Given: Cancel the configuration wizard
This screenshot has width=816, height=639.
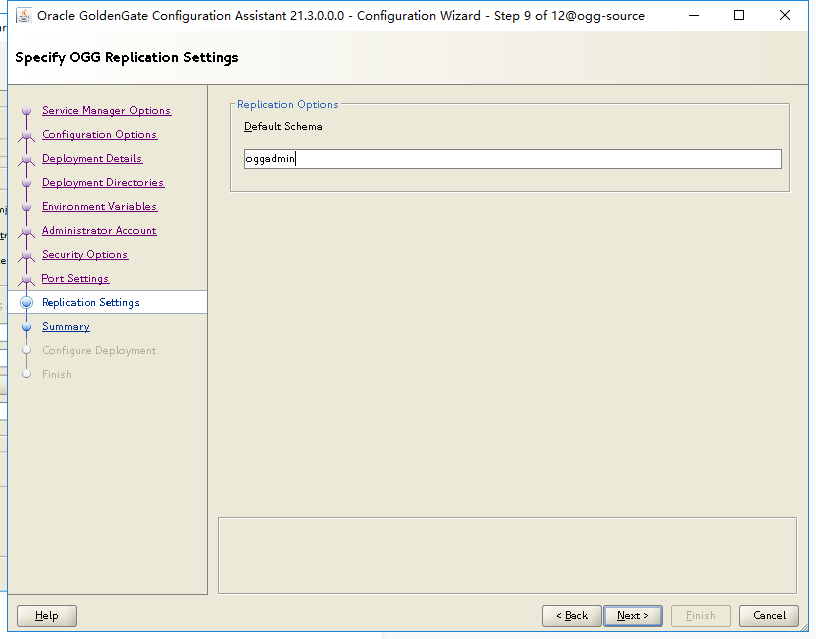Looking at the screenshot, I should 769,616.
